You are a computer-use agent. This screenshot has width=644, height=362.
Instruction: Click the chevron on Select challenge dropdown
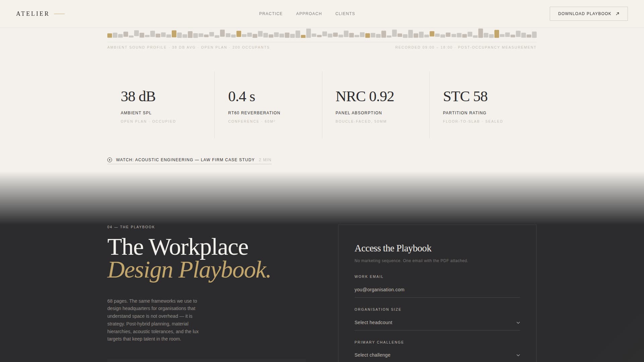coord(518,355)
